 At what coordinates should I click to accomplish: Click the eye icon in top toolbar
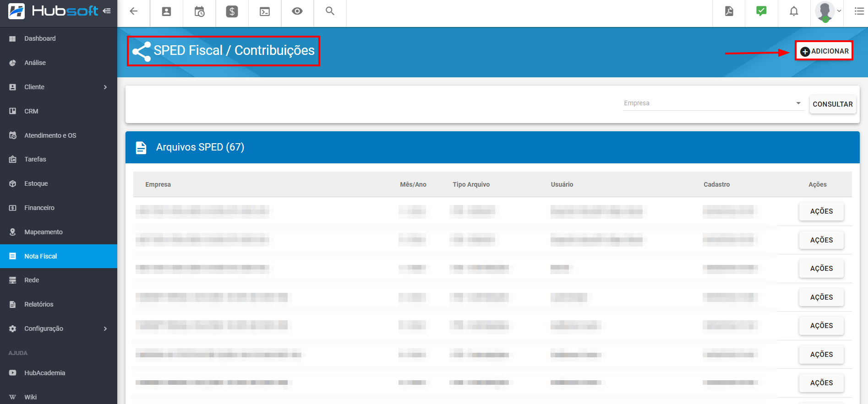[x=297, y=11]
